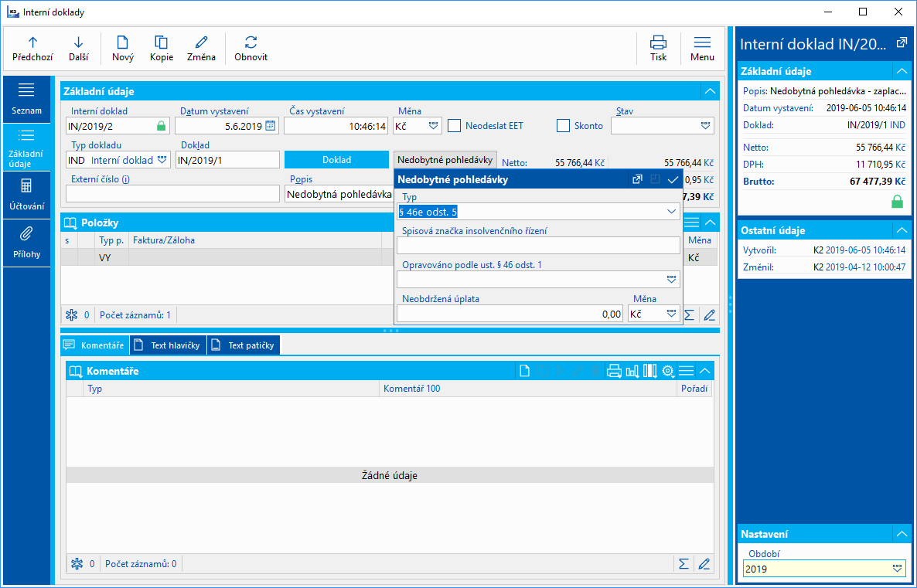Viewport: 917px width, 588px height.
Task: Open Komentáře panel settings gear icon
Action: (667, 371)
